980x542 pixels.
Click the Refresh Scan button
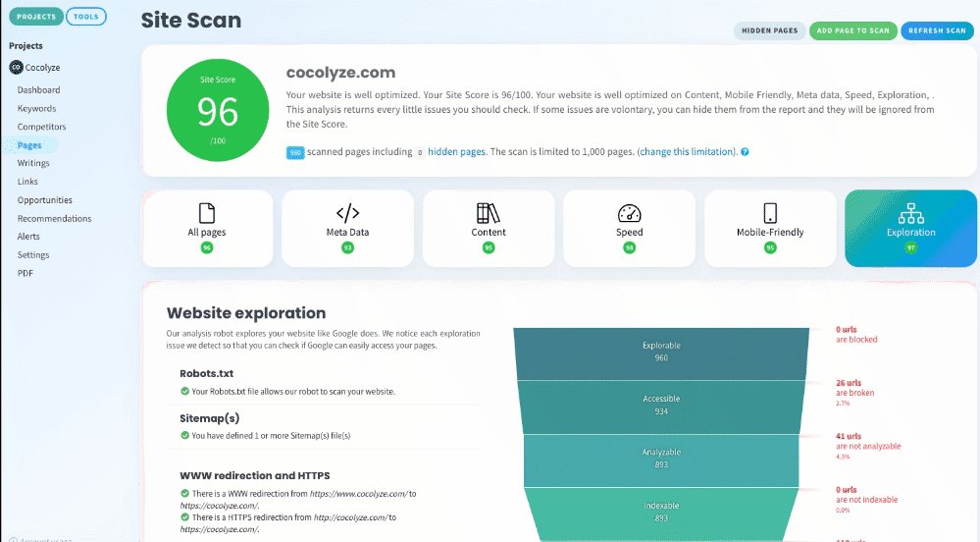coord(937,30)
